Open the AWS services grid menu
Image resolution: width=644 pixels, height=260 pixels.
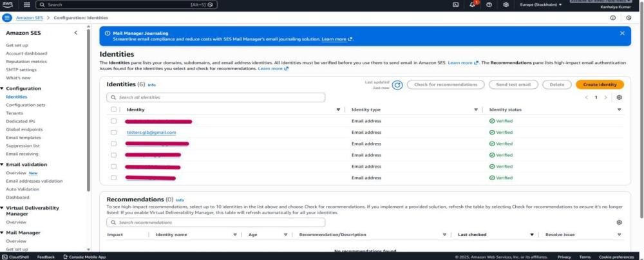click(x=27, y=5)
